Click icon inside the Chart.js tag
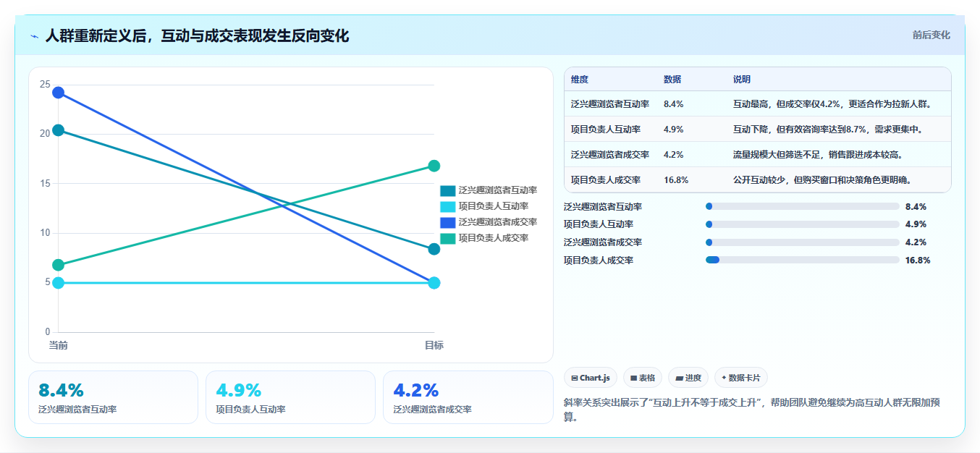Screen dimensions: 980x453 click(575, 378)
